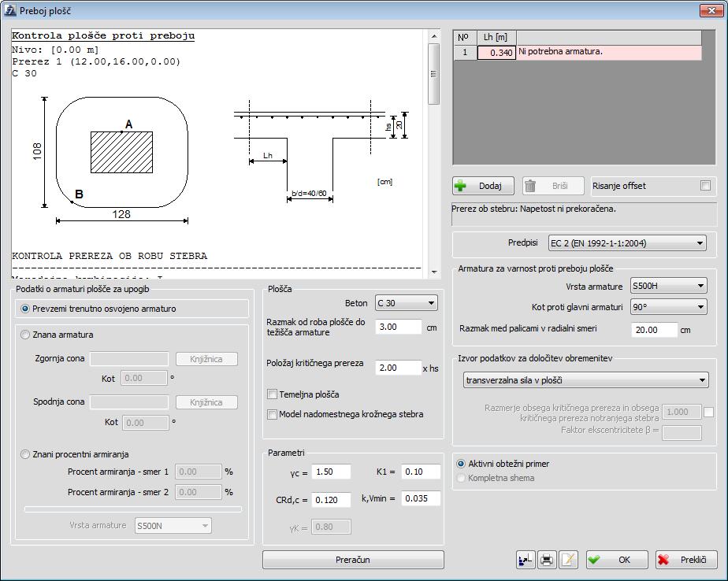
Task: Click Položaj kritičnega prereza field
Action: click(398, 368)
